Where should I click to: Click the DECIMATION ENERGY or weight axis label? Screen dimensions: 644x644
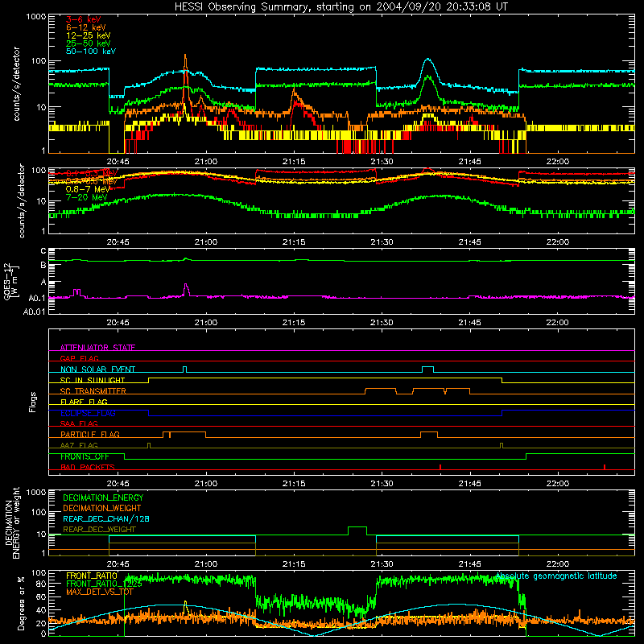(x=11, y=523)
